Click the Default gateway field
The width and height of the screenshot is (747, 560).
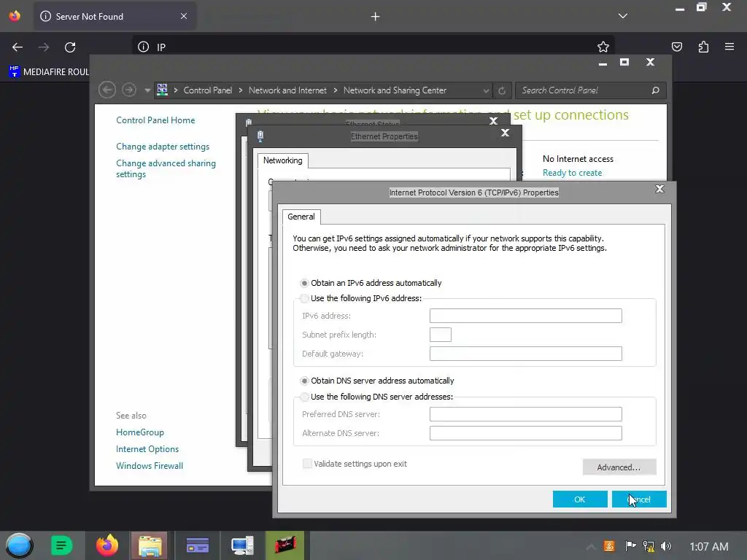coord(525,354)
